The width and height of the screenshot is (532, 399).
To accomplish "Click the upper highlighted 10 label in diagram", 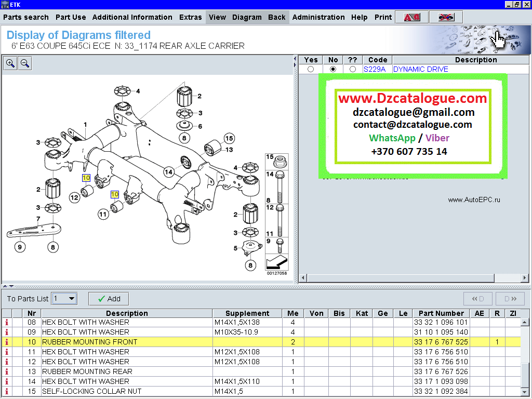I will 86,178.
